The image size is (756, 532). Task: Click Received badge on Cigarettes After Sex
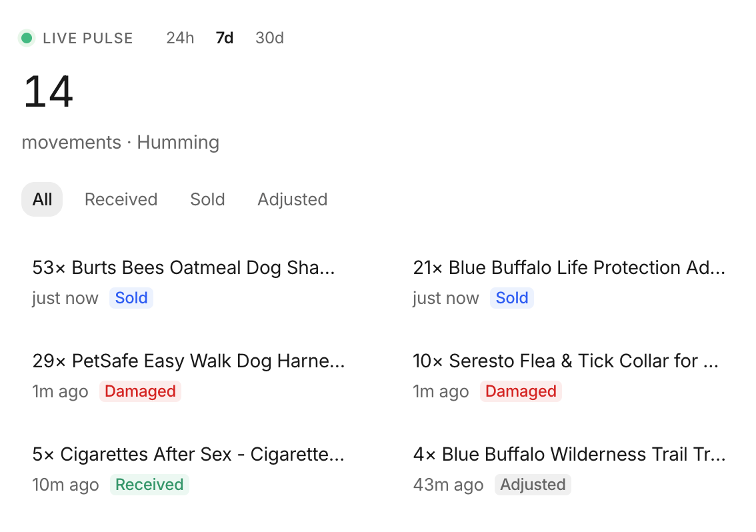(x=149, y=485)
